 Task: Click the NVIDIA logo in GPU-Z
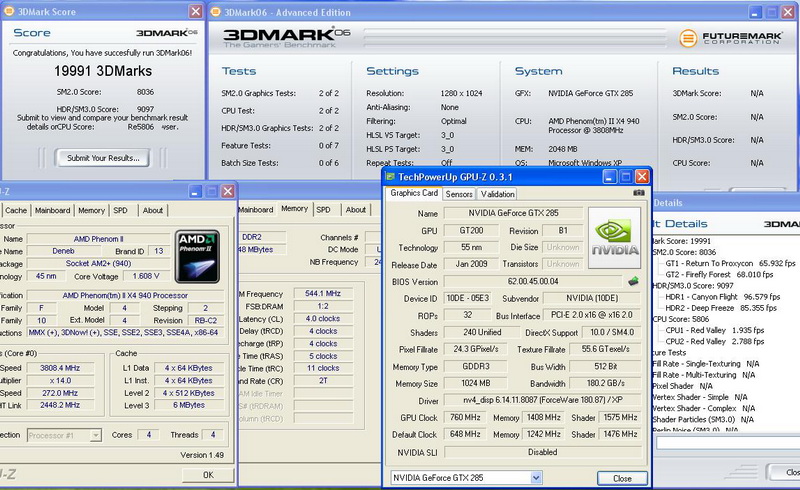coord(614,237)
